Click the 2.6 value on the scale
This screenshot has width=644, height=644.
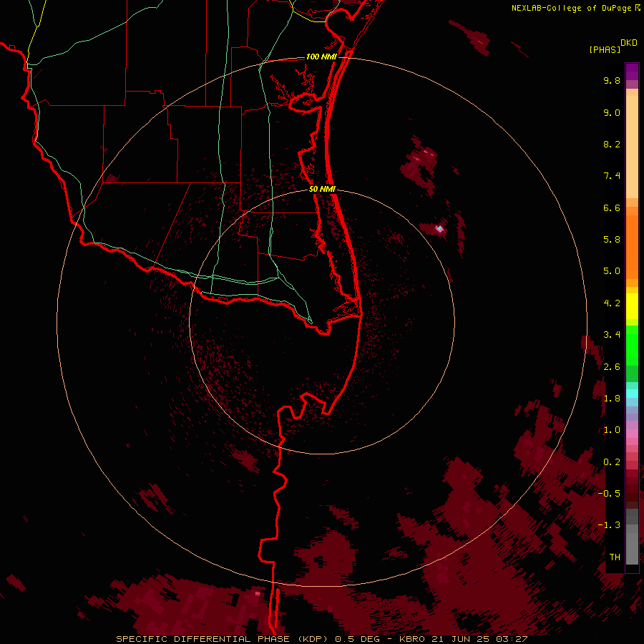coord(612,367)
